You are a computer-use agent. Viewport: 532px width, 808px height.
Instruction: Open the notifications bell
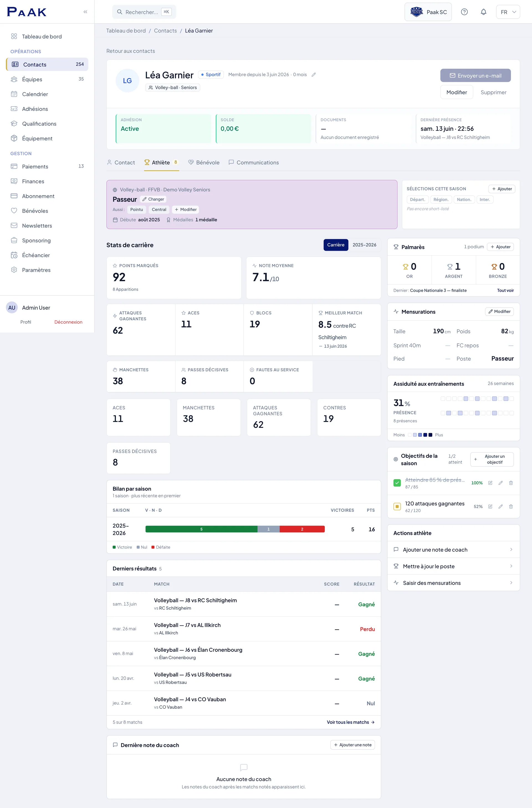click(x=484, y=12)
